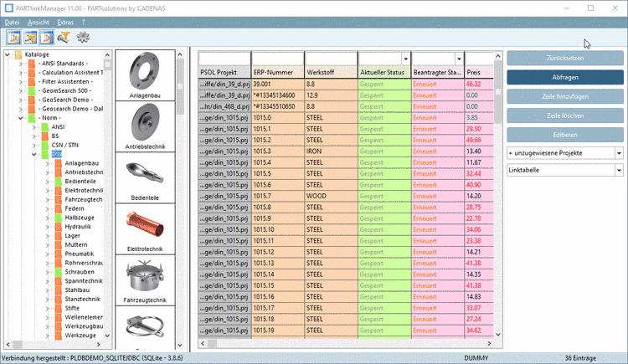Click the Abfragen button

click(565, 77)
